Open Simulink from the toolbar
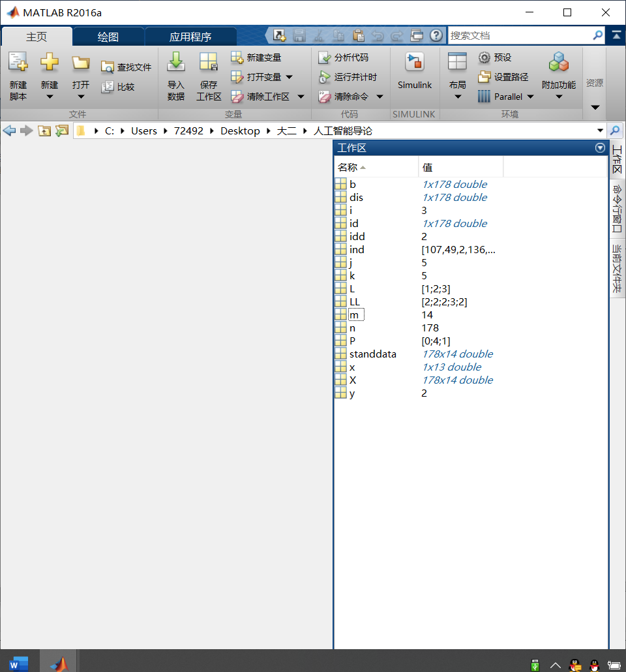Viewport: 626px width, 672px height. 414,71
